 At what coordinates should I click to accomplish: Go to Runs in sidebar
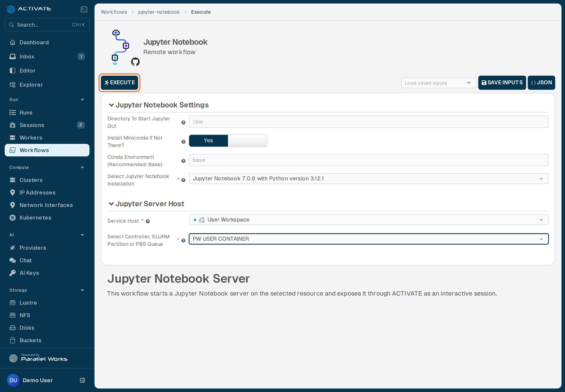[x=47, y=113]
